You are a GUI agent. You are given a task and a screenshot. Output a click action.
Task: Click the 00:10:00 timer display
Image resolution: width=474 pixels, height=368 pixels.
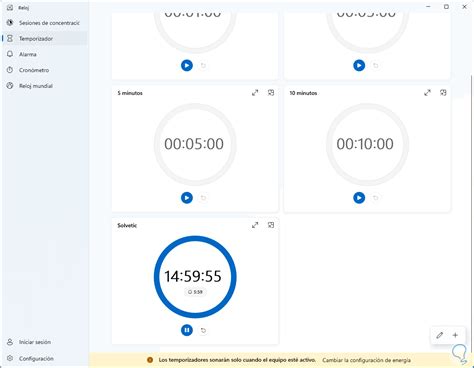(365, 144)
